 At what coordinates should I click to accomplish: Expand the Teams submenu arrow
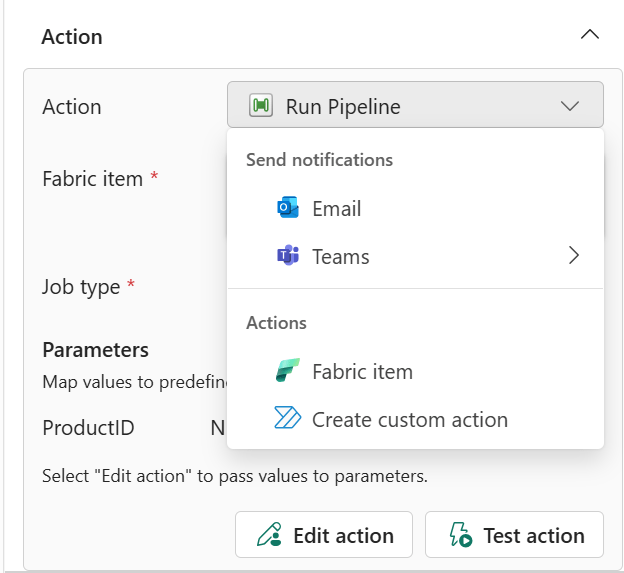tap(573, 256)
